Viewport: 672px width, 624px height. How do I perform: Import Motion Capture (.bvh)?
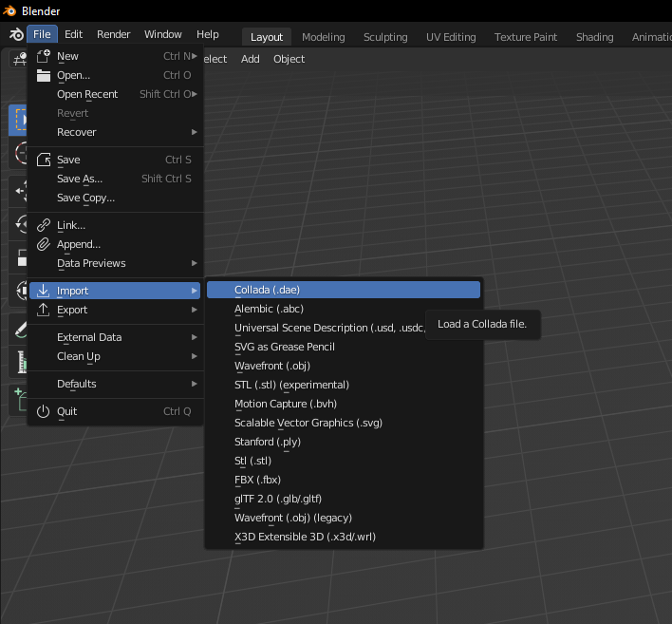344,404
